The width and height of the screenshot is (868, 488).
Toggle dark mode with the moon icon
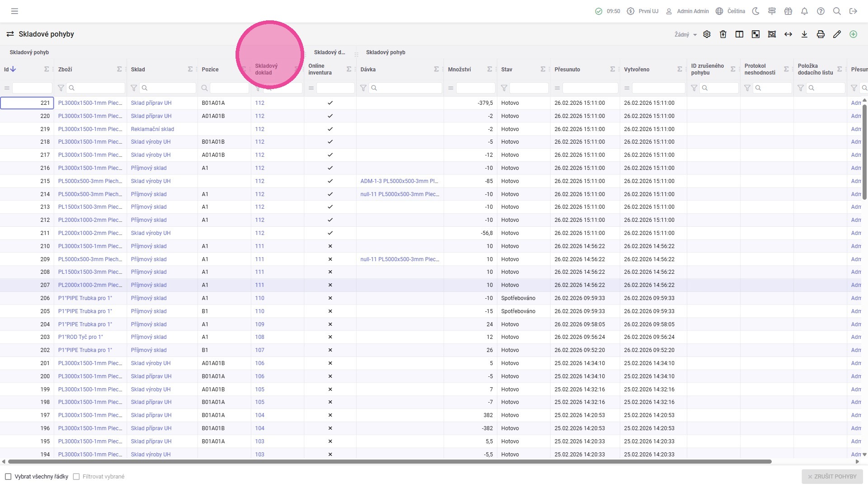755,11
